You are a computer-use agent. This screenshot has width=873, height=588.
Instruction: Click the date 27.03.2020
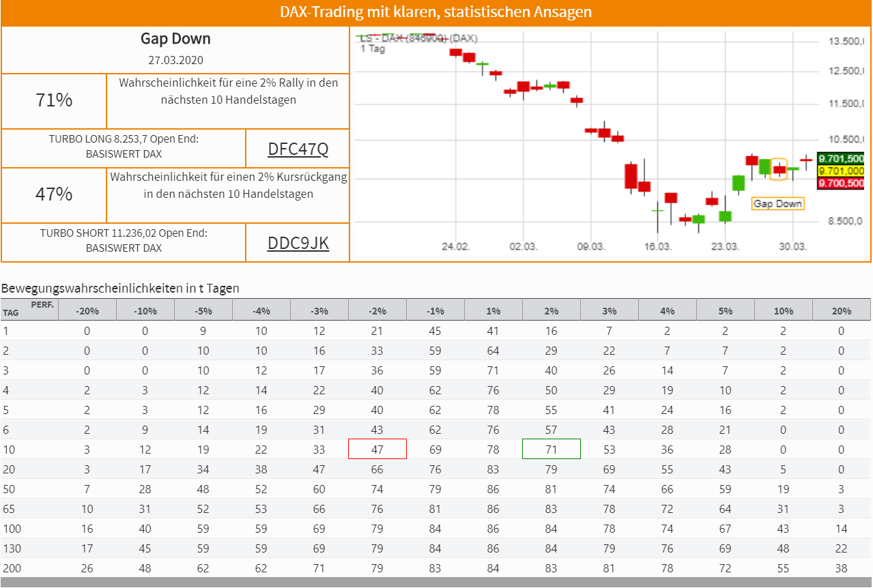(x=175, y=60)
